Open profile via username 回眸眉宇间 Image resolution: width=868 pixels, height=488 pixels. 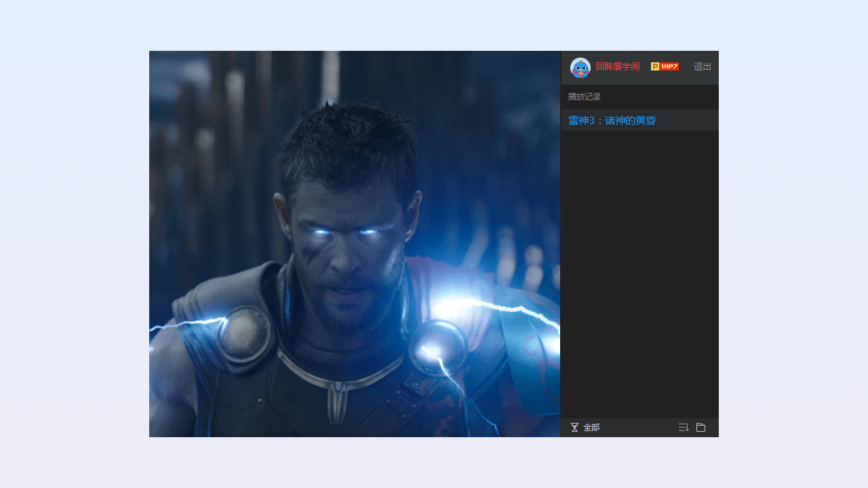(x=617, y=66)
